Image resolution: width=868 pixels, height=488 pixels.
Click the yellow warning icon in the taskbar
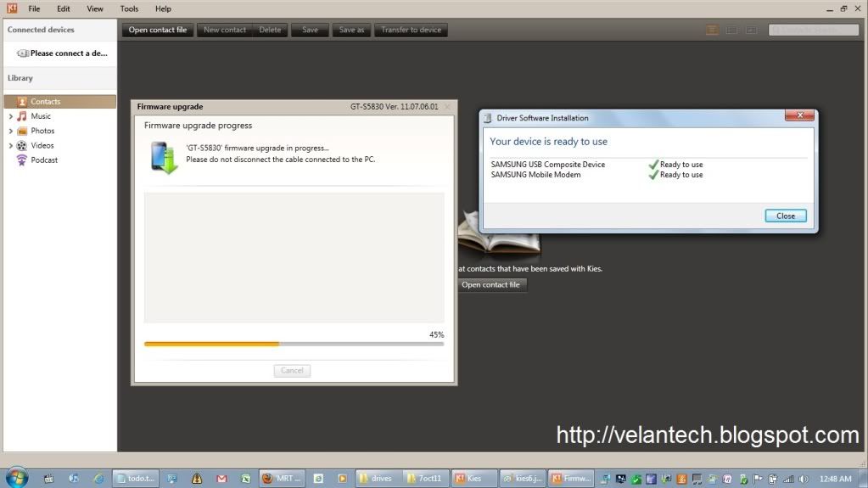(x=197, y=479)
